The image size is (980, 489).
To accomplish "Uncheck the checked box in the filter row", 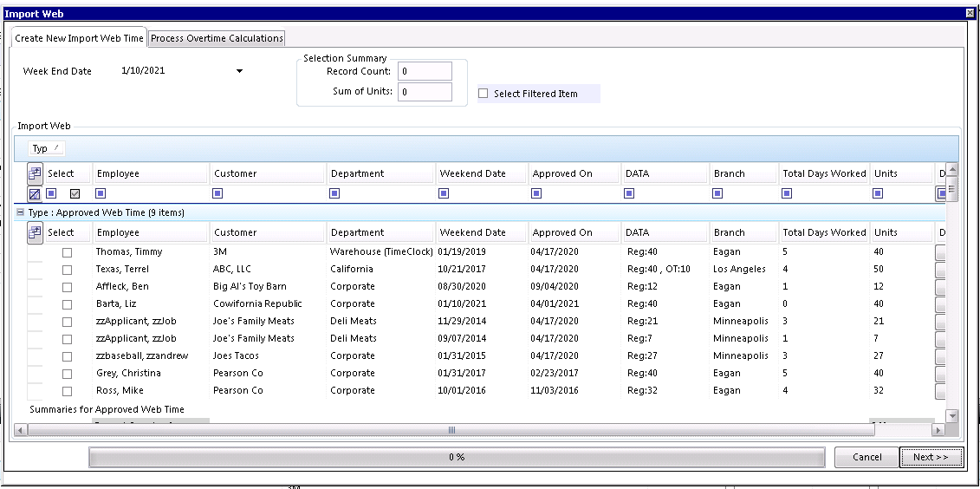I will coord(75,194).
